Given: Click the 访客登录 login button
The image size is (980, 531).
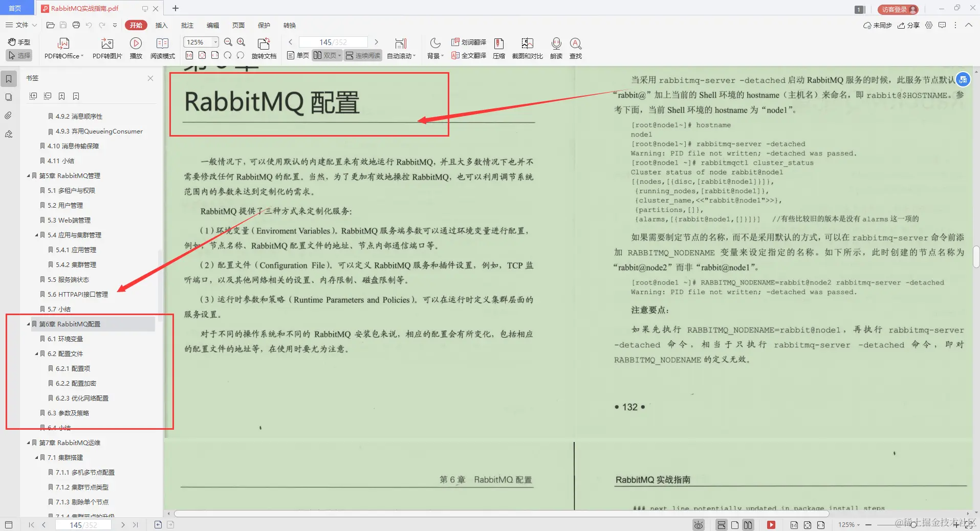Looking at the screenshot, I should [897, 9].
